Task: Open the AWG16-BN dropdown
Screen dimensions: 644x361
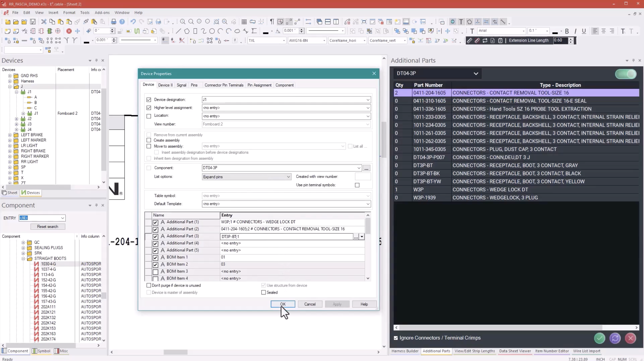Action: pyautogui.click(x=324, y=41)
